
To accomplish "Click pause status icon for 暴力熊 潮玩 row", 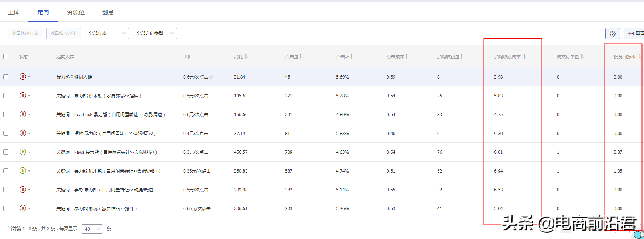I will tap(23, 208).
